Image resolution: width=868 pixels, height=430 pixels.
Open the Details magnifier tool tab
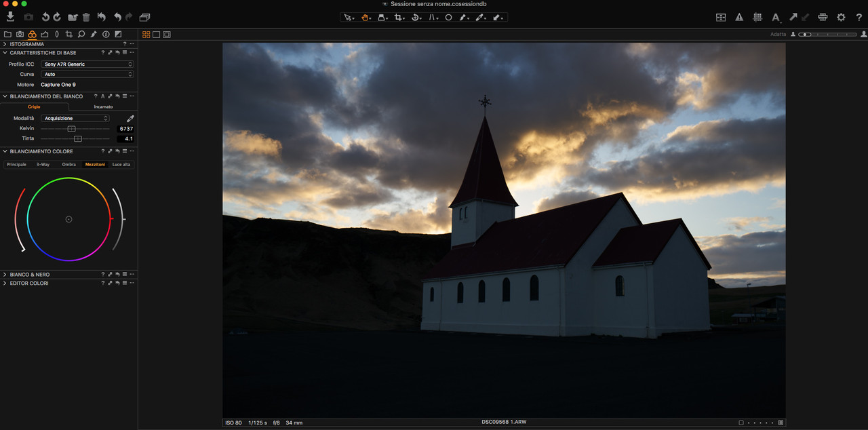[x=81, y=34]
